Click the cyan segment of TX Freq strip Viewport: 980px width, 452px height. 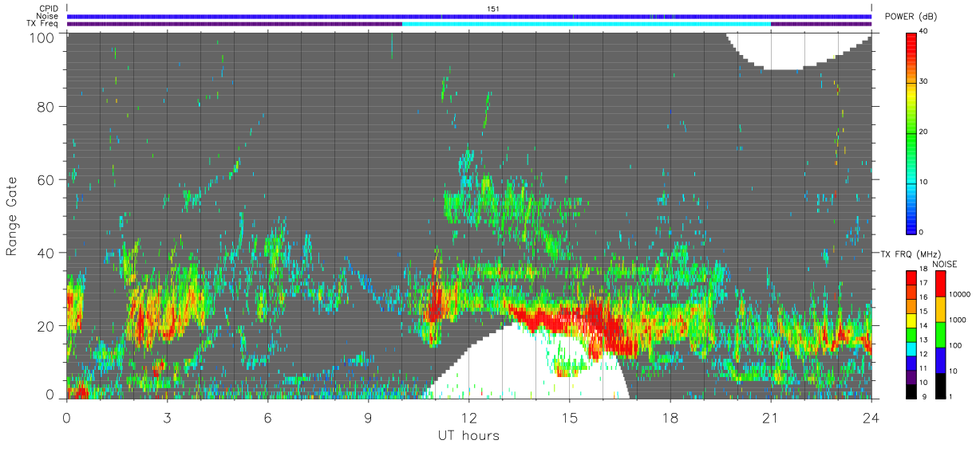(x=587, y=23)
